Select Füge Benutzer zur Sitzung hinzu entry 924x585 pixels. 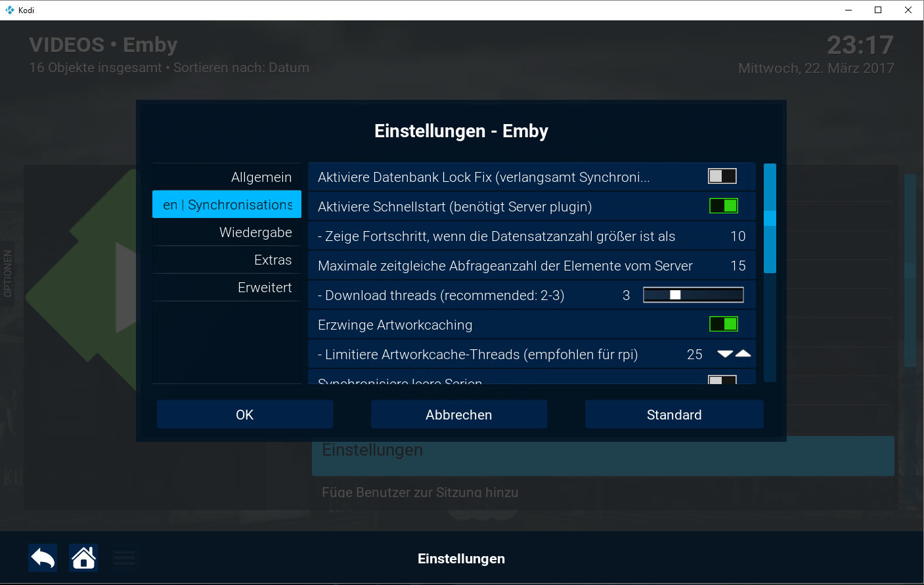[420, 492]
